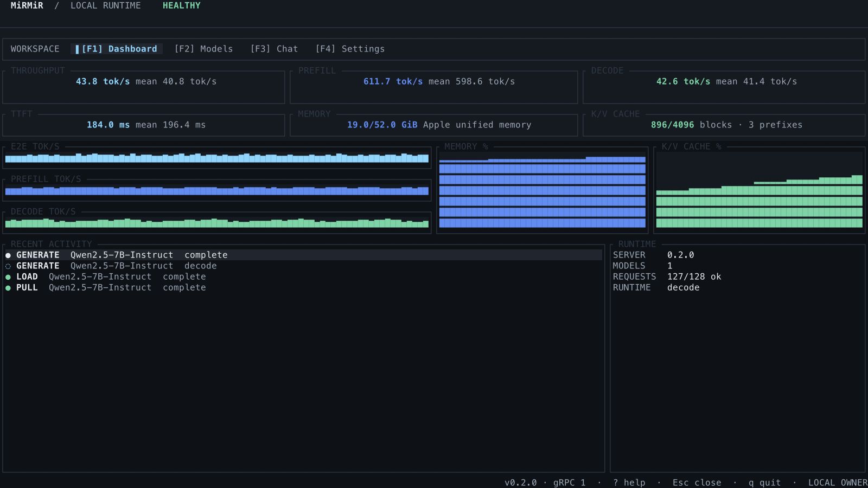Screen dimensions: 868x488
Task: Click the 896/4096 blocks K/V cache value
Action: point(692,125)
